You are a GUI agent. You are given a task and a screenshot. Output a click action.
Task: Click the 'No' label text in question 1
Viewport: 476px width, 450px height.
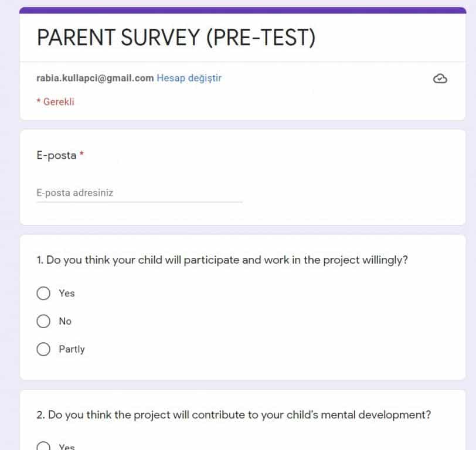tap(65, 321)
